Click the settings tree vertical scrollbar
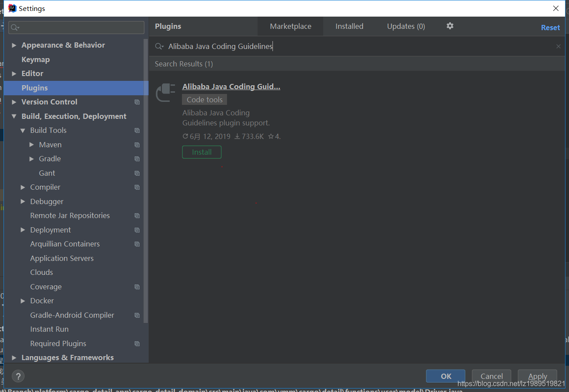This screenshot has width=569, height=392. click(x=146, y=181)
